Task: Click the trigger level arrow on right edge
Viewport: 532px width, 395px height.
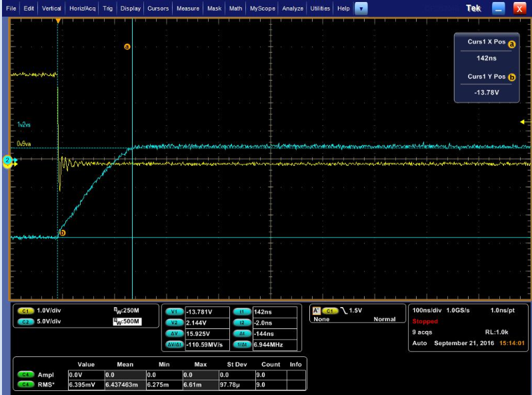Action: 522,121
